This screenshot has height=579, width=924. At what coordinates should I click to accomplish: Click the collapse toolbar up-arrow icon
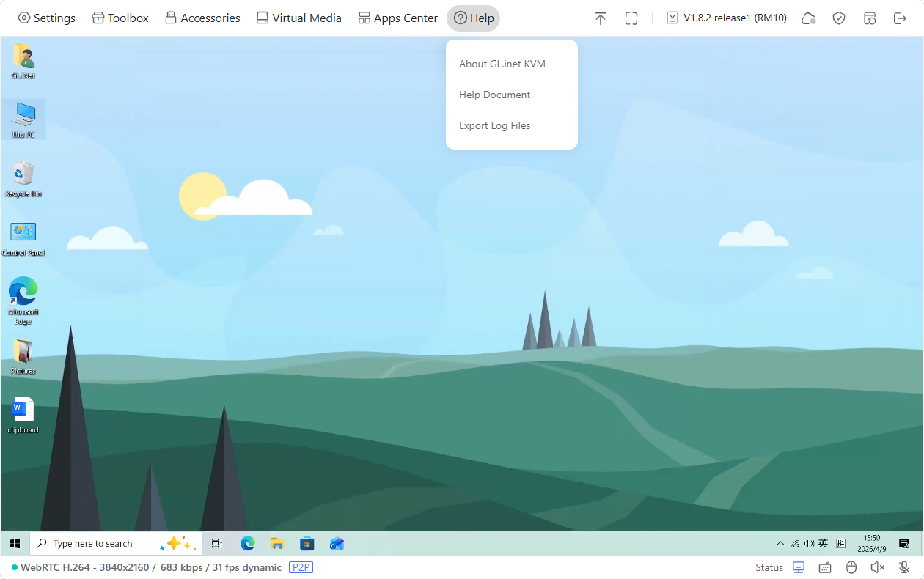[601, 18]
